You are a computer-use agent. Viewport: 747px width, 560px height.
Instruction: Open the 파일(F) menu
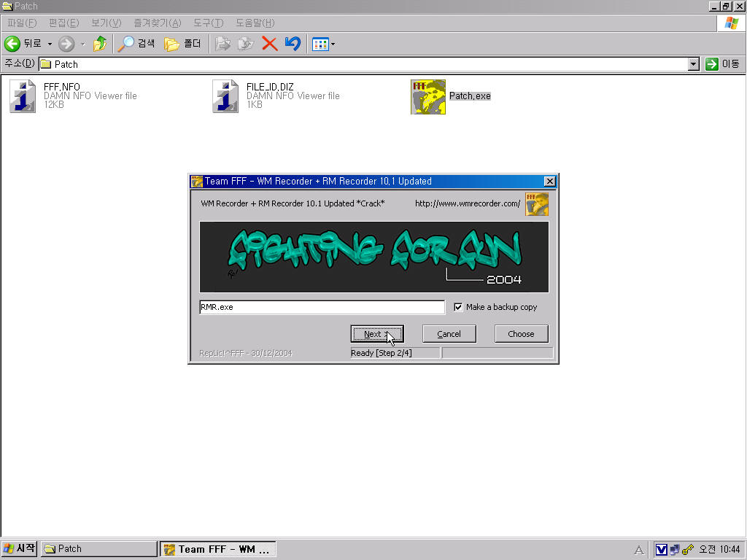(21, 23)
